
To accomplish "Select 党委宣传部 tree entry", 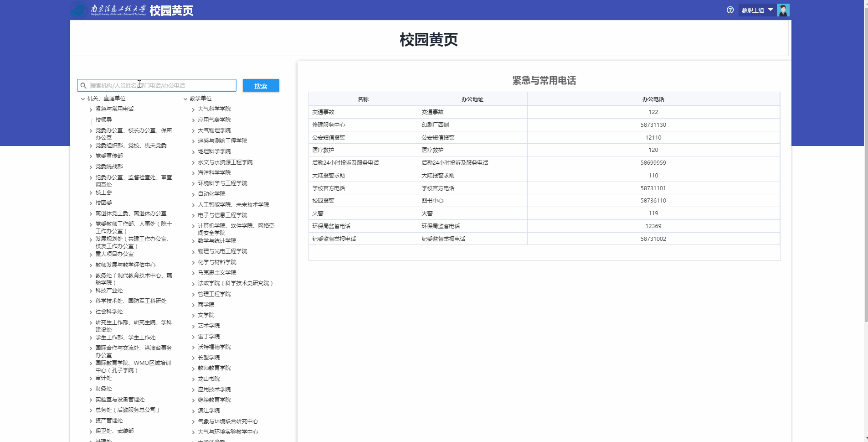I will (109, 156).
